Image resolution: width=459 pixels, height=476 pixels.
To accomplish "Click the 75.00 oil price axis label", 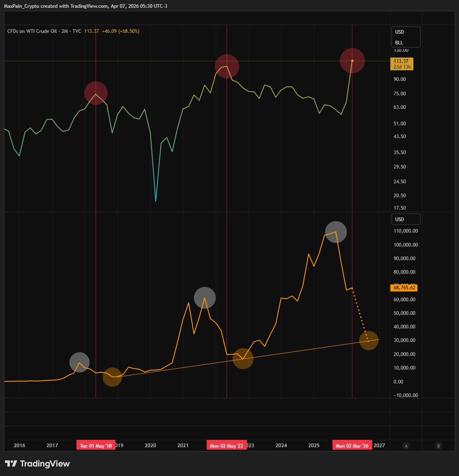I will click(x=400, y=93).
